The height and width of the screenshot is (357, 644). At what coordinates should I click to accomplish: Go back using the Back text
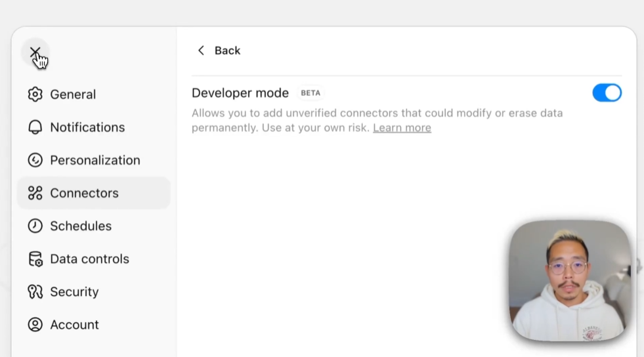tap(227, 51)
